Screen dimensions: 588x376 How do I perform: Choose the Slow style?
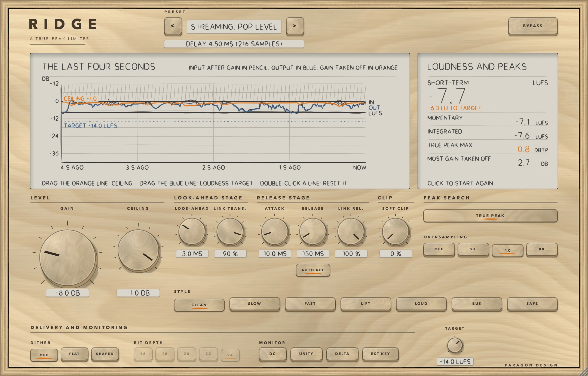tap(255, 304)
